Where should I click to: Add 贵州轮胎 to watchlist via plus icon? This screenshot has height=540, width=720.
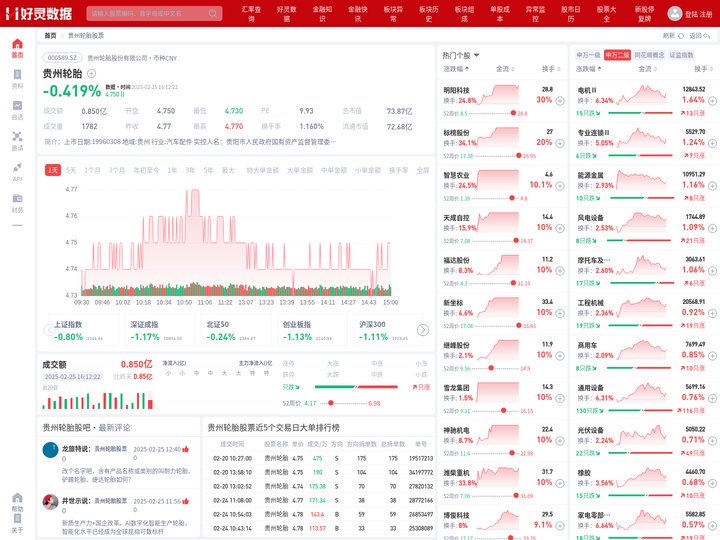pyautogui.click(x=91, y=73)
